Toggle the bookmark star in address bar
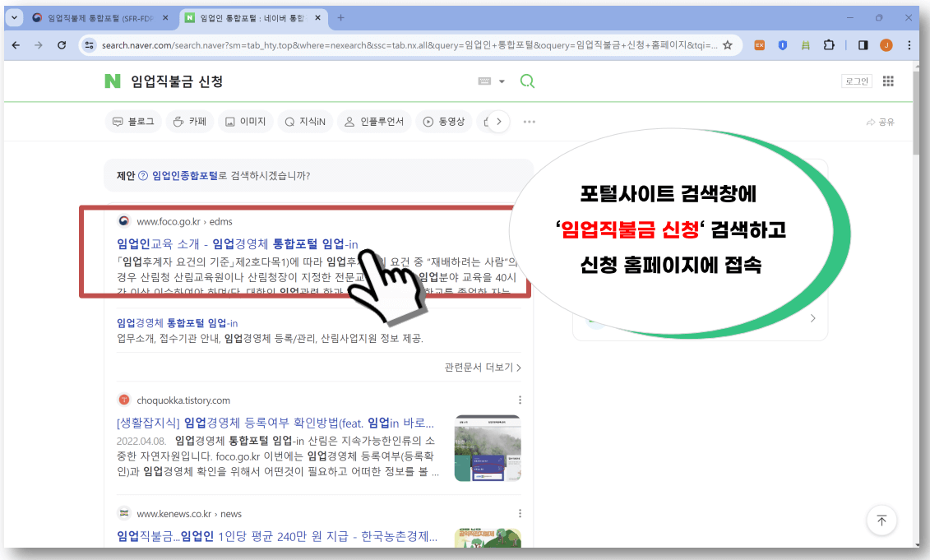Screen dimensions: 930x560 tap(728, 45)
